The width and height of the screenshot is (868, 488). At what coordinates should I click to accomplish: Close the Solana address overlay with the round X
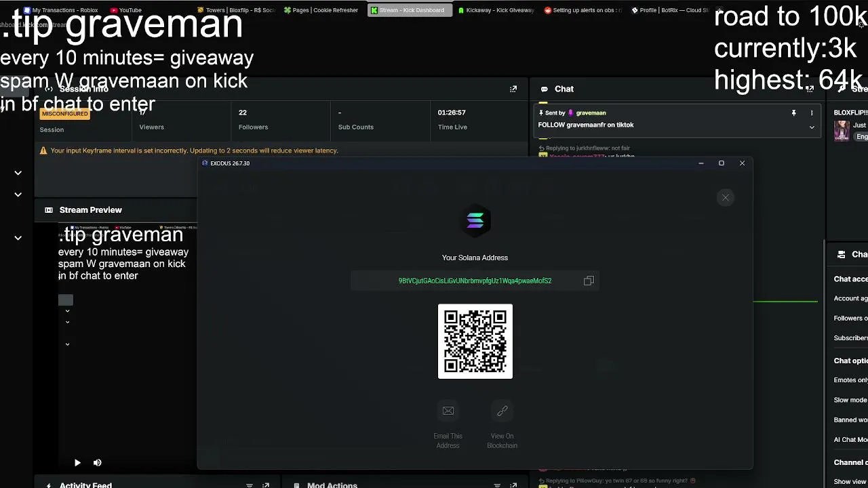point(726,197)
